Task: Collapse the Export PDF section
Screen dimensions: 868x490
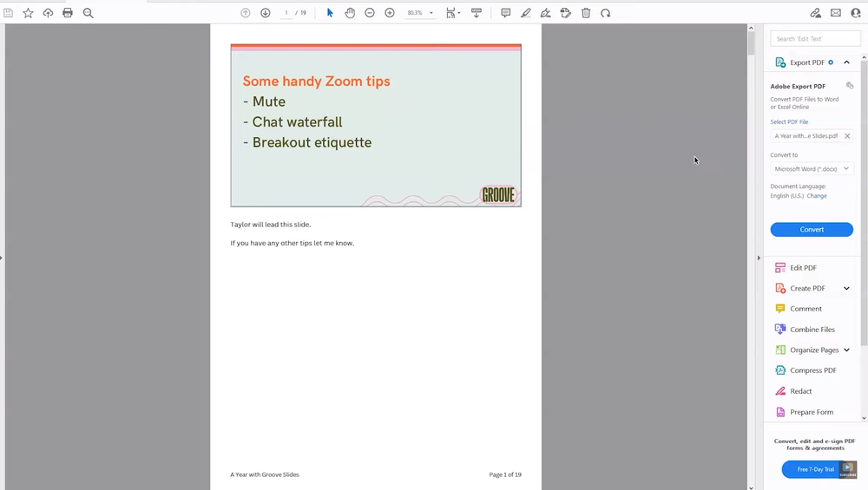Action: (x=846, y=62)
